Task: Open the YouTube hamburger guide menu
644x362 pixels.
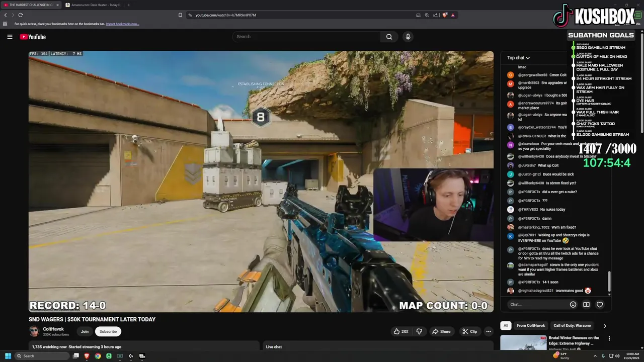Action: pos(10,37)
